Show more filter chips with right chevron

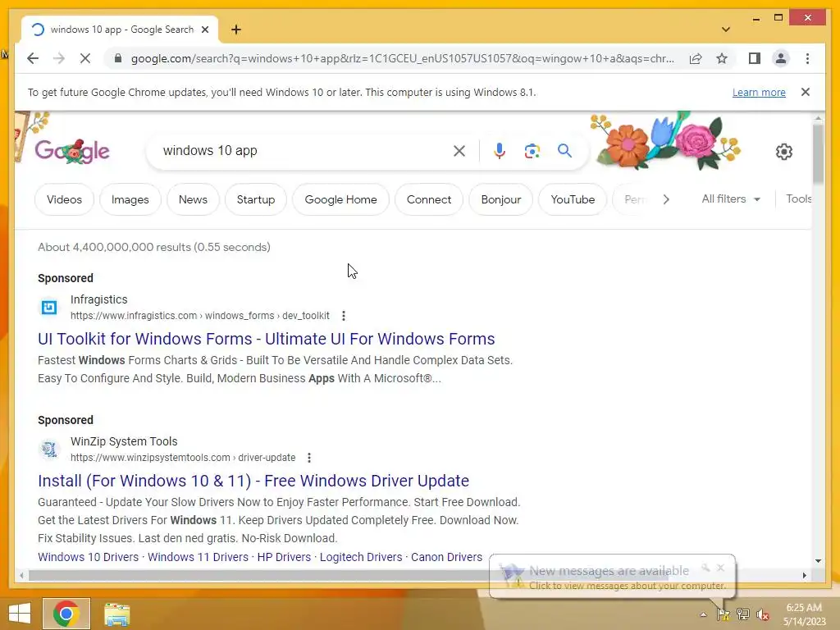pos(666,199)
